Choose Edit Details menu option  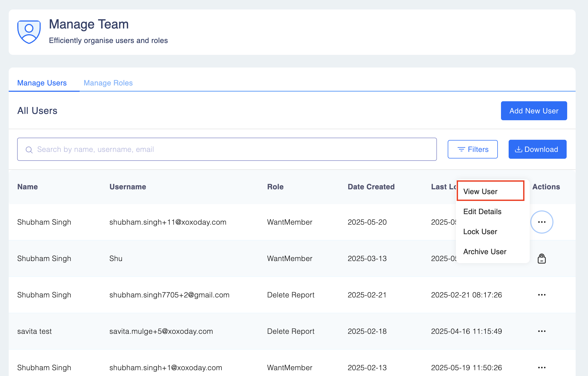[482, 211]
